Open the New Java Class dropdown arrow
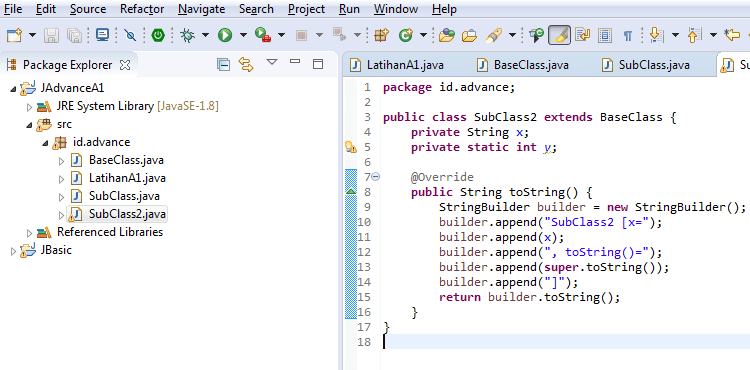Image resolution: width=750 pixels, height=370 pixels. 423,35
